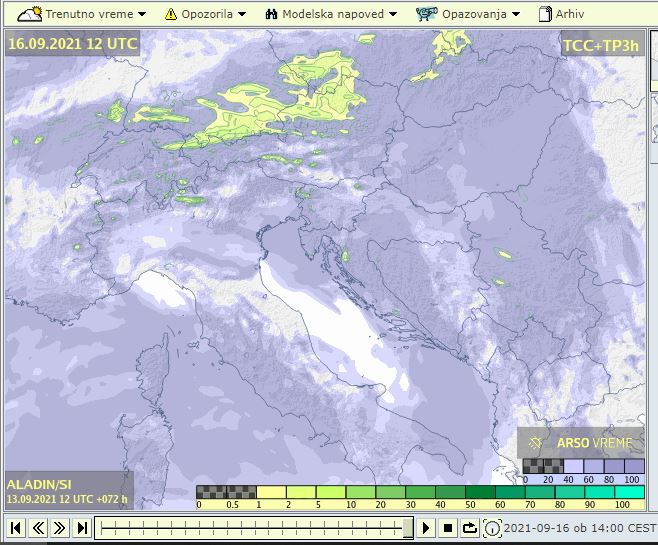The height and width of the screenshot is (545, 658).
Task: Click the timeline slider handle
Action: pyautogui.click(x=407, y=527)
